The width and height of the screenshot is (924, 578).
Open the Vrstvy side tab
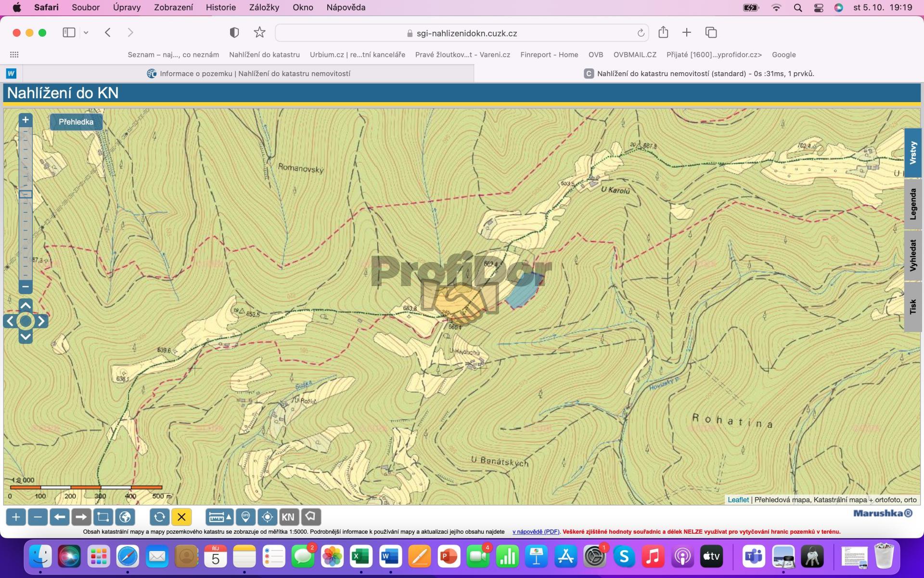[913, 153]
